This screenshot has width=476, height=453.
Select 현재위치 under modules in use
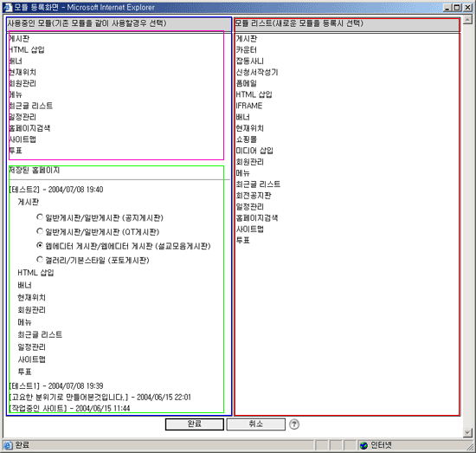23,72
